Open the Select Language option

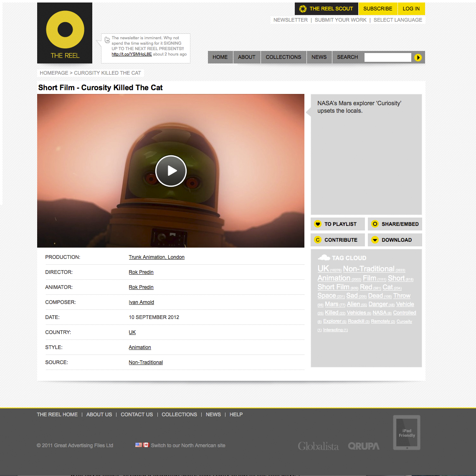pyautogui.click(x=398, y=20)
